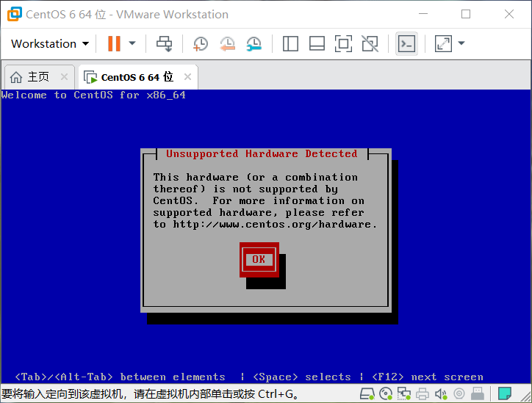Click the Ctrl+G input redirect hint text

[x=150, y=394]
